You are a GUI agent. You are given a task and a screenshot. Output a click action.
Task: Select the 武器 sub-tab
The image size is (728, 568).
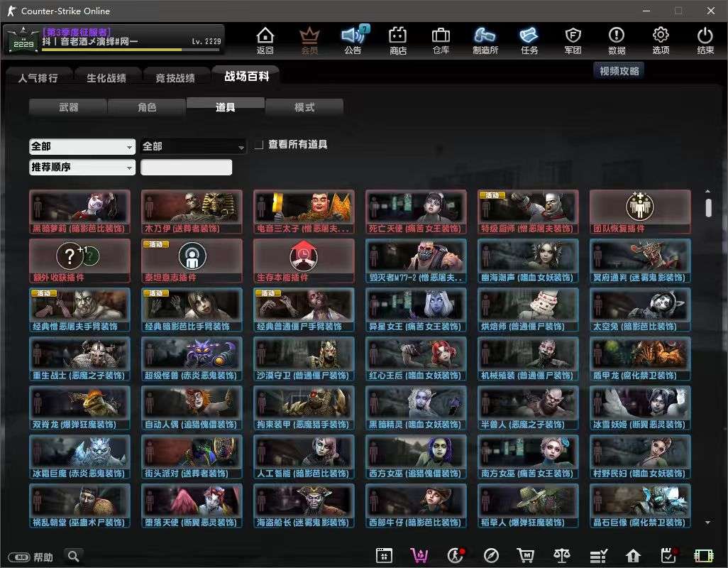[68, 107]
